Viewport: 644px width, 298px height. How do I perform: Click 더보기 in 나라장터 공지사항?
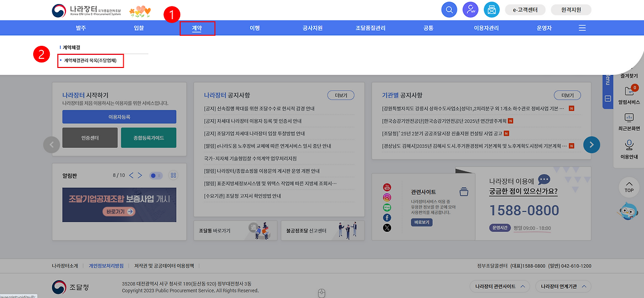[x=341, y=95]
